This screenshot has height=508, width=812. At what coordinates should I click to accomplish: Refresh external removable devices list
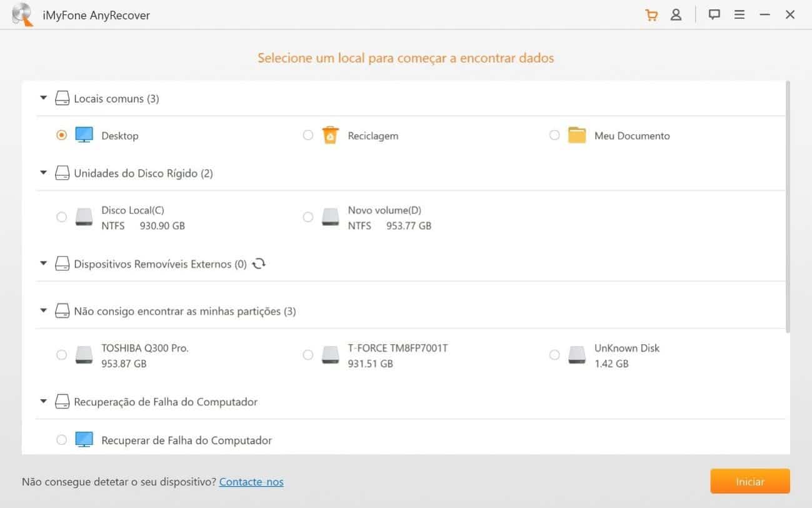[x=259, y=264]
